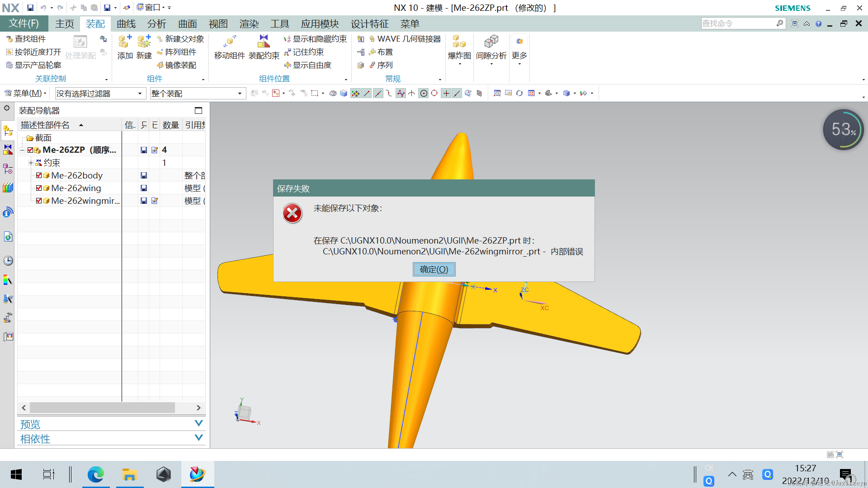868x488 pixels.
Task: Switch to the 视图 tab
Action: tap(218, 23)
